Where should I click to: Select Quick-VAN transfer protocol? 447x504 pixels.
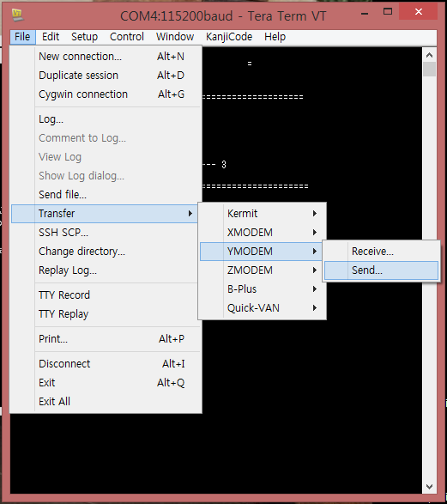262,308
